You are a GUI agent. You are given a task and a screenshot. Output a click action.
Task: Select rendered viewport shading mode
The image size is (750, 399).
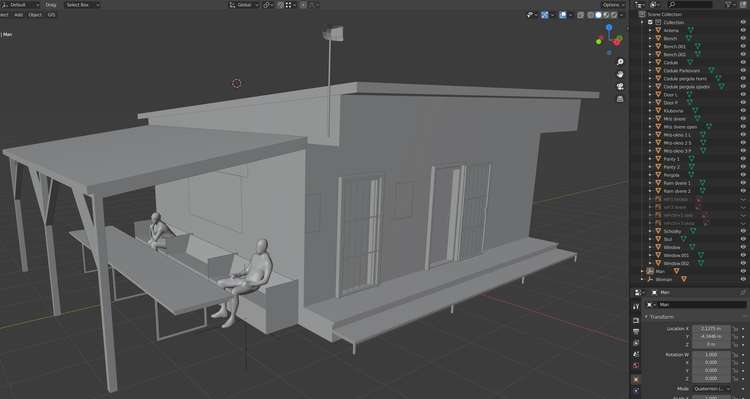tap(614, 15)
